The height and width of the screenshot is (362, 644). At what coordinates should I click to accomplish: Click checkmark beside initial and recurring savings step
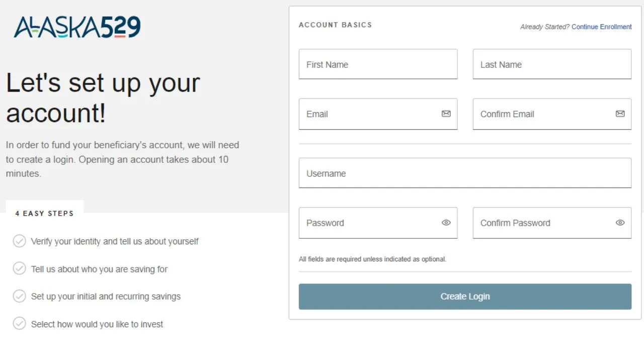click(19, 296)
